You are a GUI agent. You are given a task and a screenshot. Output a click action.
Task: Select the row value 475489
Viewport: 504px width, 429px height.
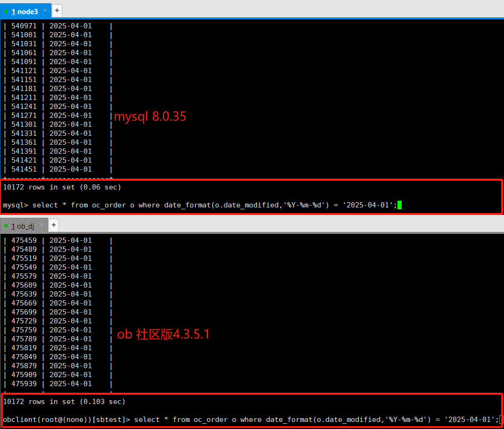(x=24, y=249)
